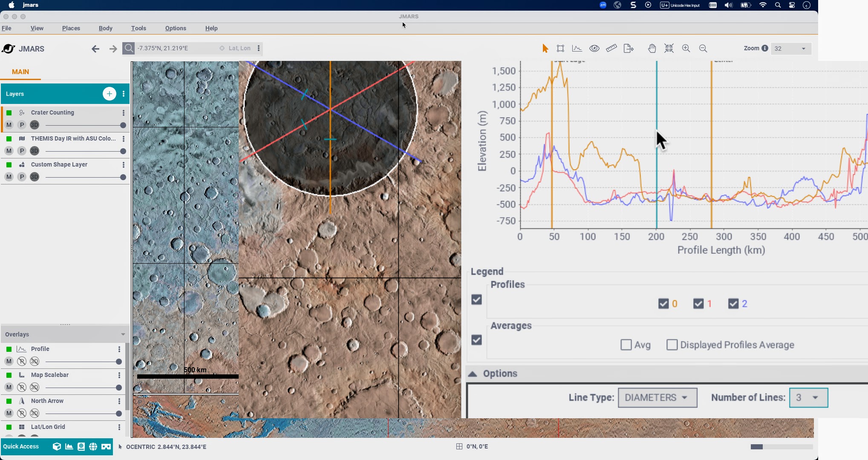Open THEMIS Day IR layer options menu
The height and width of the screenshot is (460, 868).
click(124, 138)
